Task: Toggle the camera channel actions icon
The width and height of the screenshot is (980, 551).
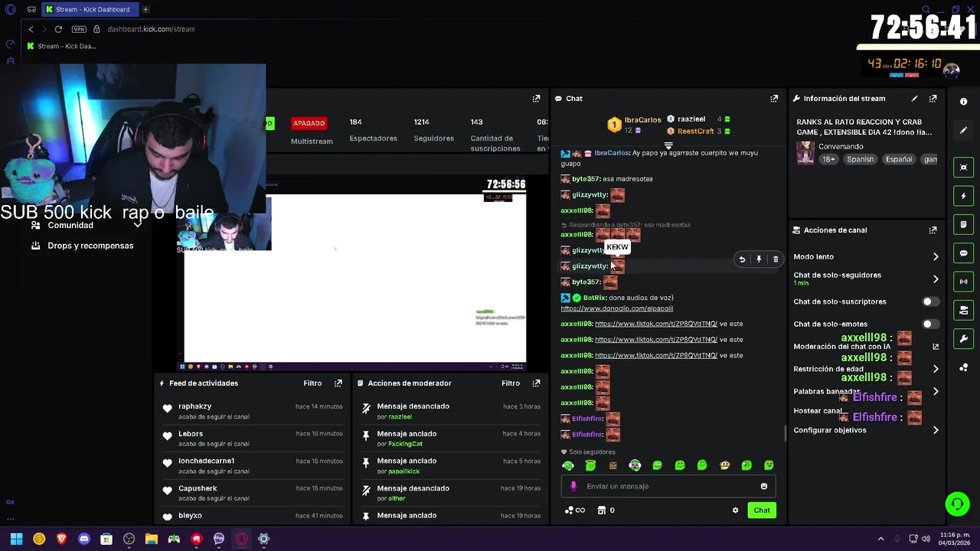Action: click(x=963, y=310)
